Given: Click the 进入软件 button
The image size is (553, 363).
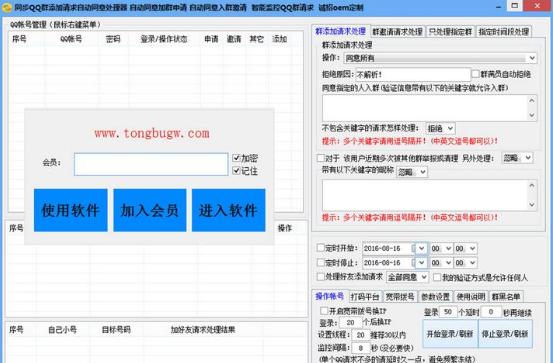Looking at the screenshot, I should 229,210.
